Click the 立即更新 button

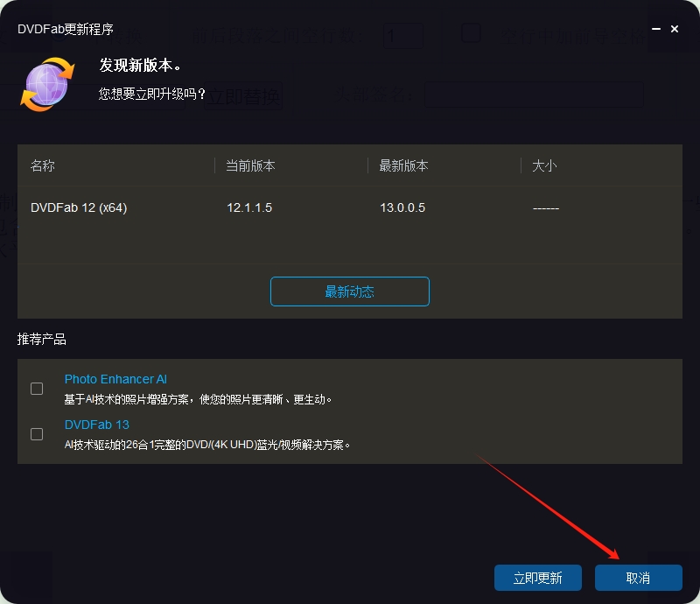tap(537, 578)
